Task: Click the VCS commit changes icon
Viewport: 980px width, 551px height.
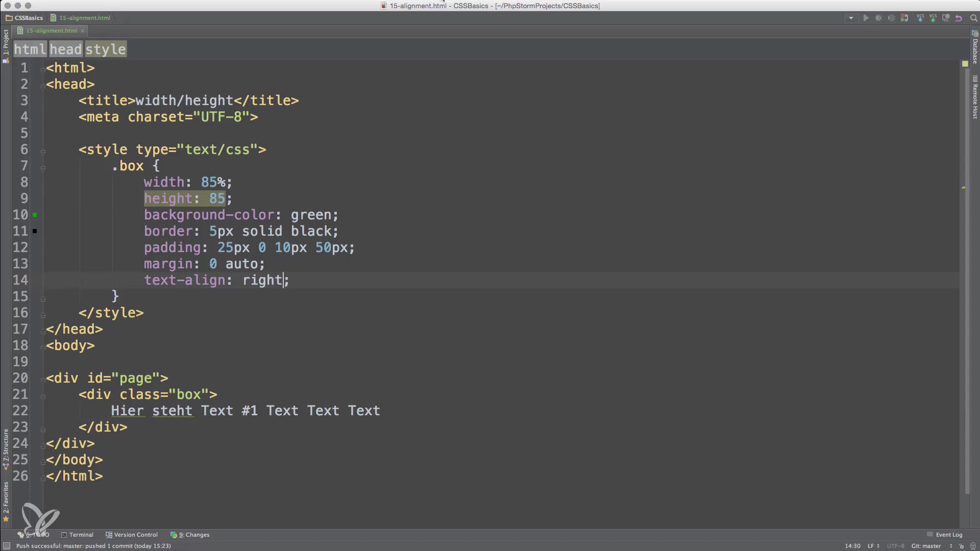Action: point(933,18)
